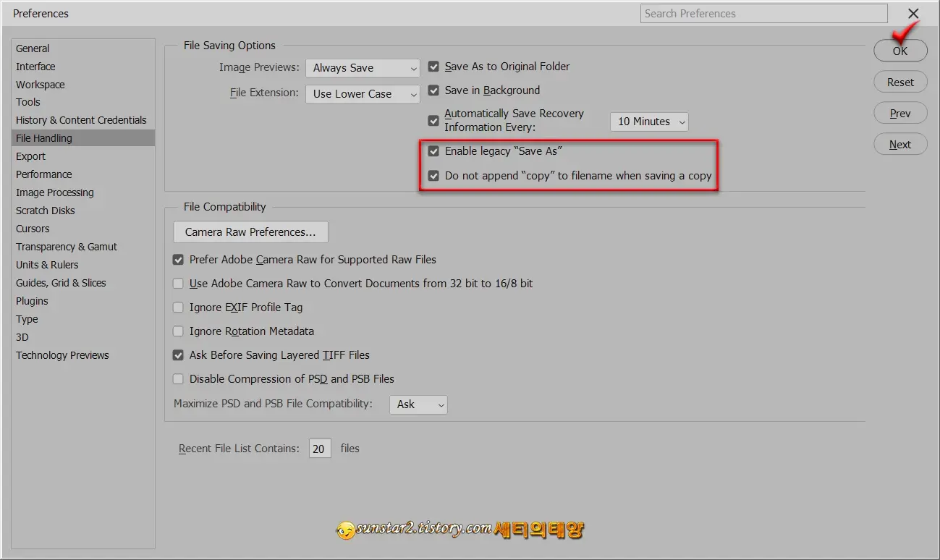940x560 pixels.
Task: Open Units & Rulers preferences
Action: point(83,265)
